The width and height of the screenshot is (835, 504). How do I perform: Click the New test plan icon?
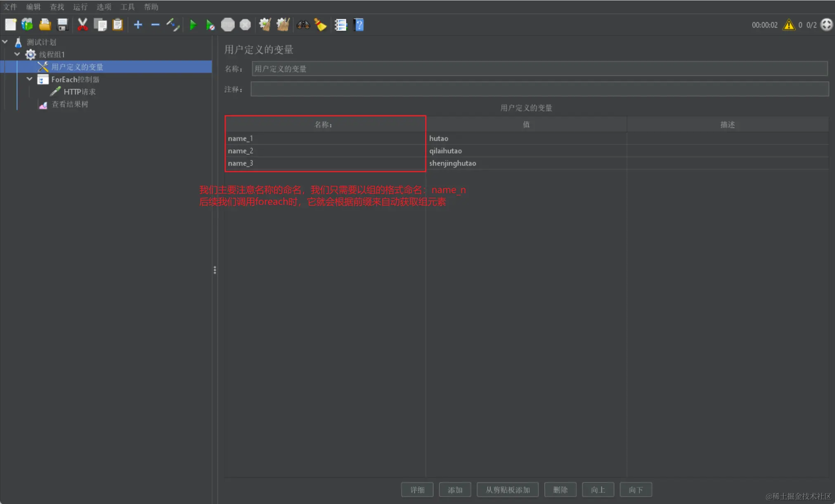pyautogui.click(x=10, y=25)
